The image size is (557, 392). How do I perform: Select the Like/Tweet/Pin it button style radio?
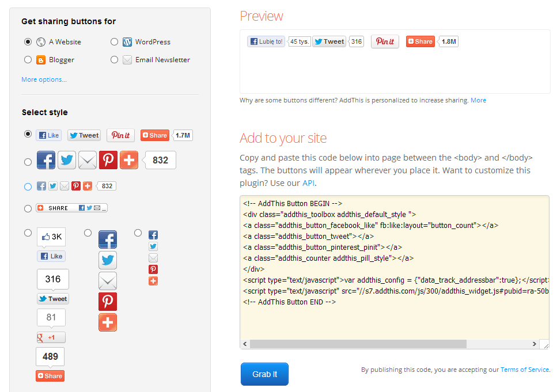pos(28,134)
